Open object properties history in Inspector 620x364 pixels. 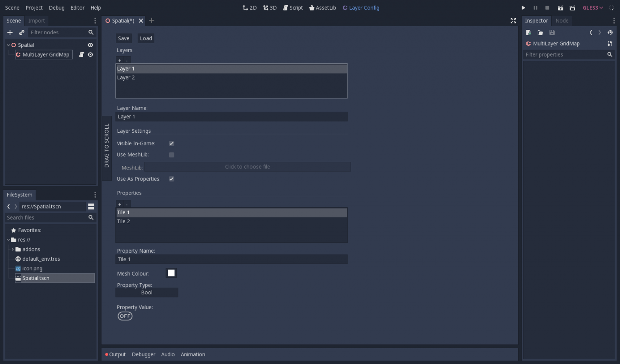[610, 32]
